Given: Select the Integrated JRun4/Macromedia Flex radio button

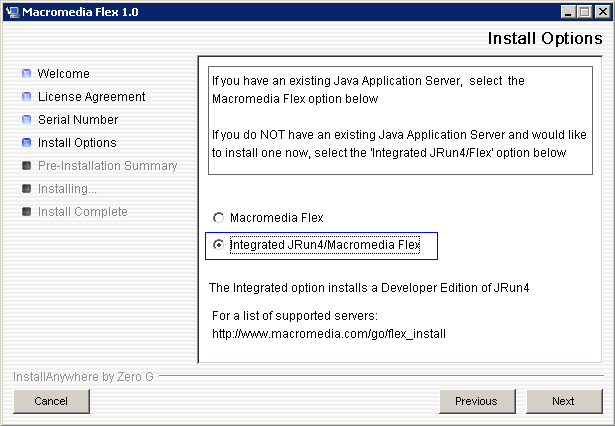Looking at the screenshot, I should (x=218, y=245).
